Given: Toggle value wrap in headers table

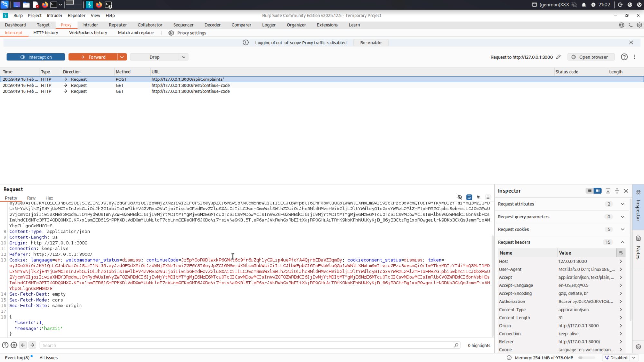Looking at the screenshot, I should pyautogui.click(x=620, y=253).
